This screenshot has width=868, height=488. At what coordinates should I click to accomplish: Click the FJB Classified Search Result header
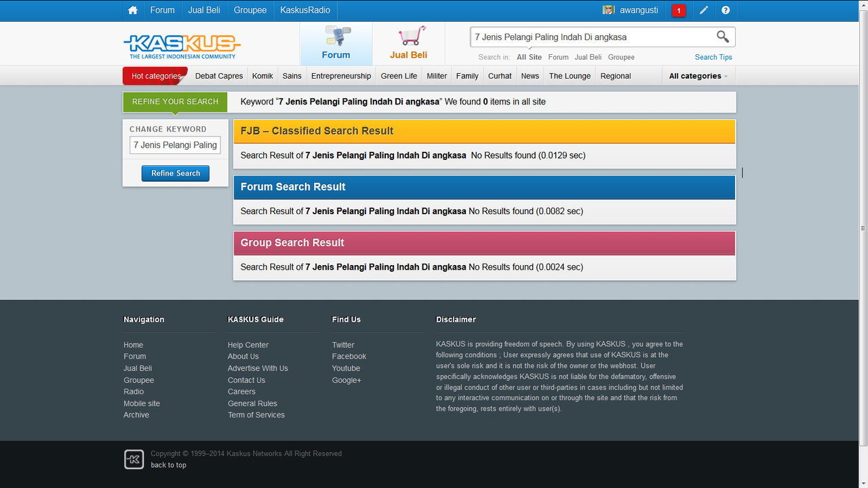point(484,131)
